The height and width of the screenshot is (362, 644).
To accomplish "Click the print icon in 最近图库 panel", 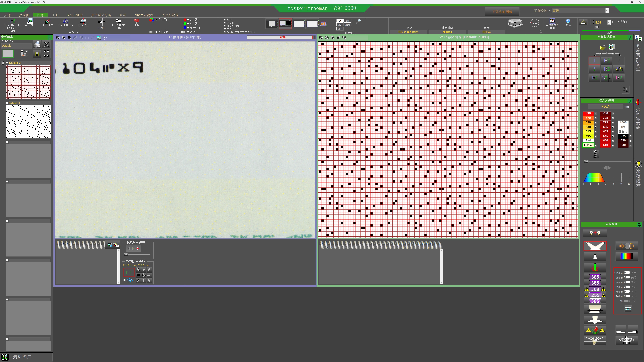I will click(37, 45).
